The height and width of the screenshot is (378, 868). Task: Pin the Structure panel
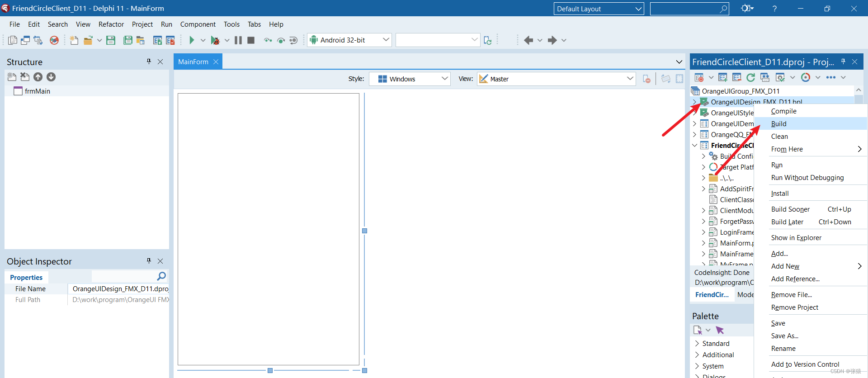[x=149, y=61]
